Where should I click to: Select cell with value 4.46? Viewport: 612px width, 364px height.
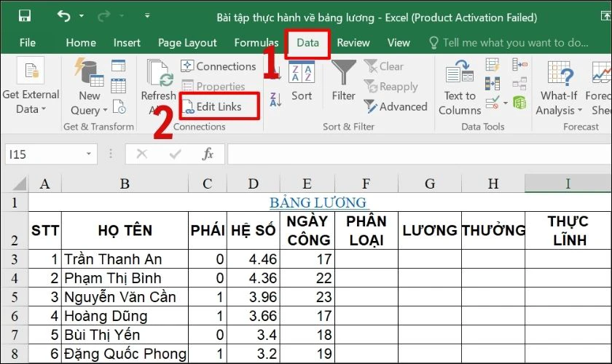[254, 259]
